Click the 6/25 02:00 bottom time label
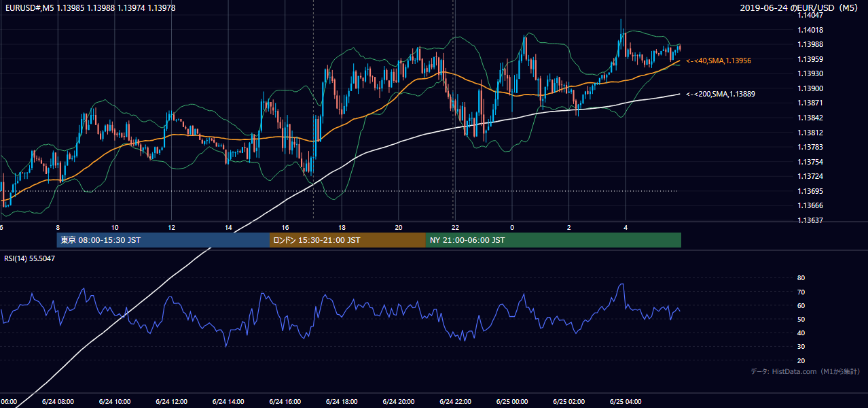 click(x=569, y=402)
